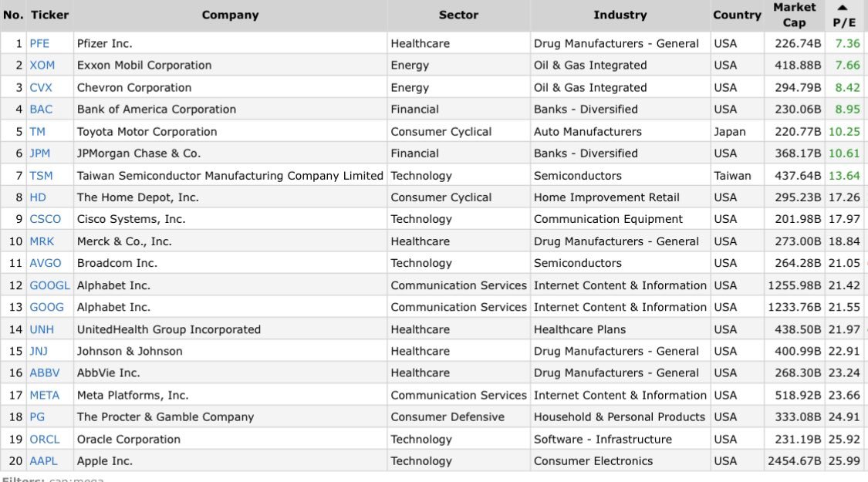Open the ORCL ticker link

pos(45,440)
